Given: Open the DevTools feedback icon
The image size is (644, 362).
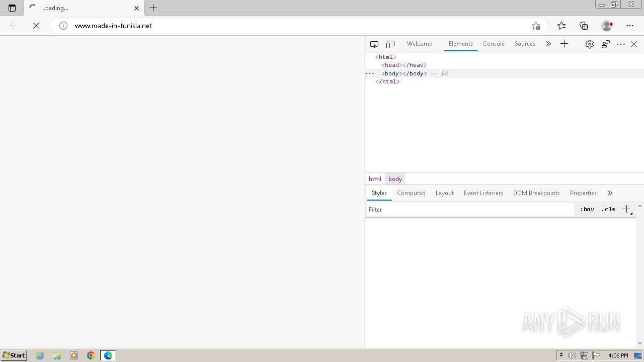Looking at the screenshot, I should click(606, 44).
